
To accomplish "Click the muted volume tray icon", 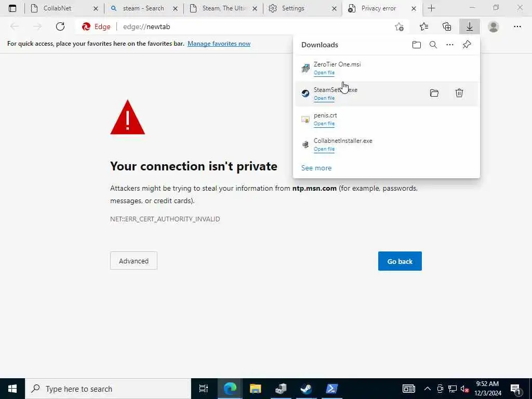I will 465,389.
